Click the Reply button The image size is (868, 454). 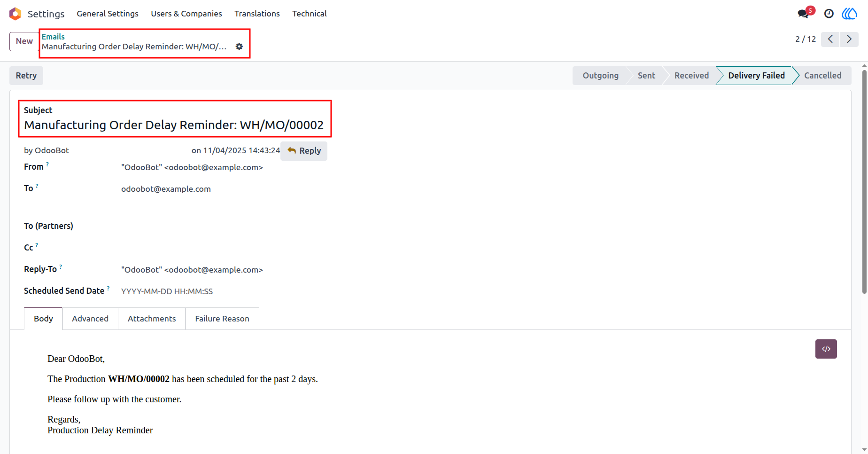pyautogui.click(x=304, y=151)
